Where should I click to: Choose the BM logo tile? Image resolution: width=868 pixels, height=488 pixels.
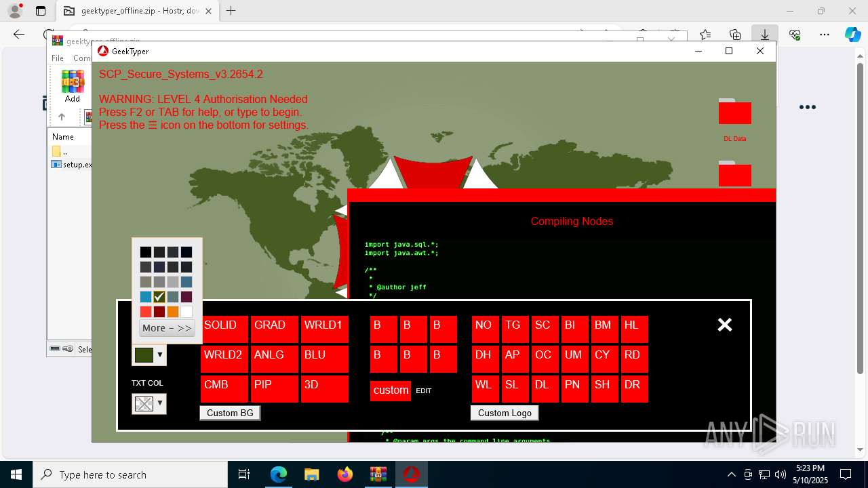604,329
